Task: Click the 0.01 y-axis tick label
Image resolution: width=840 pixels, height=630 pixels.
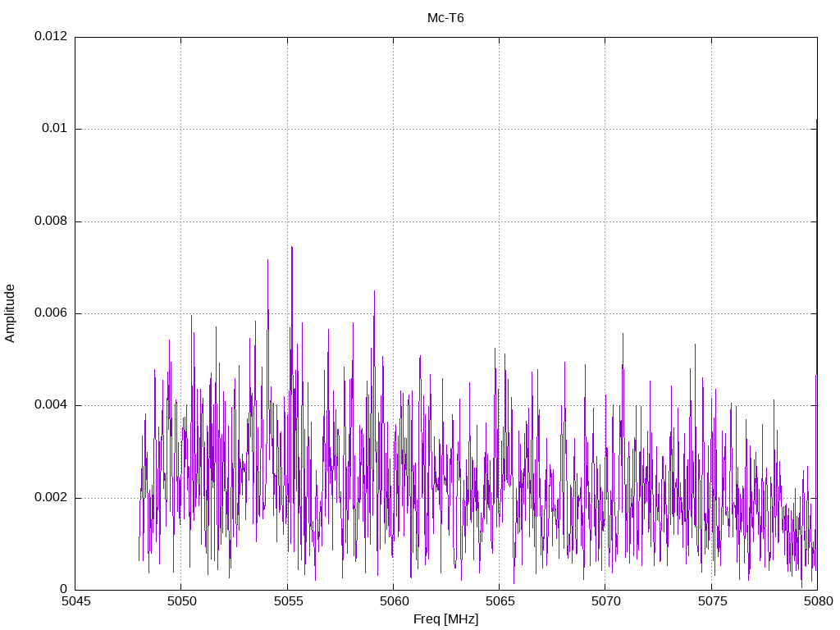Action: [55, 129]
